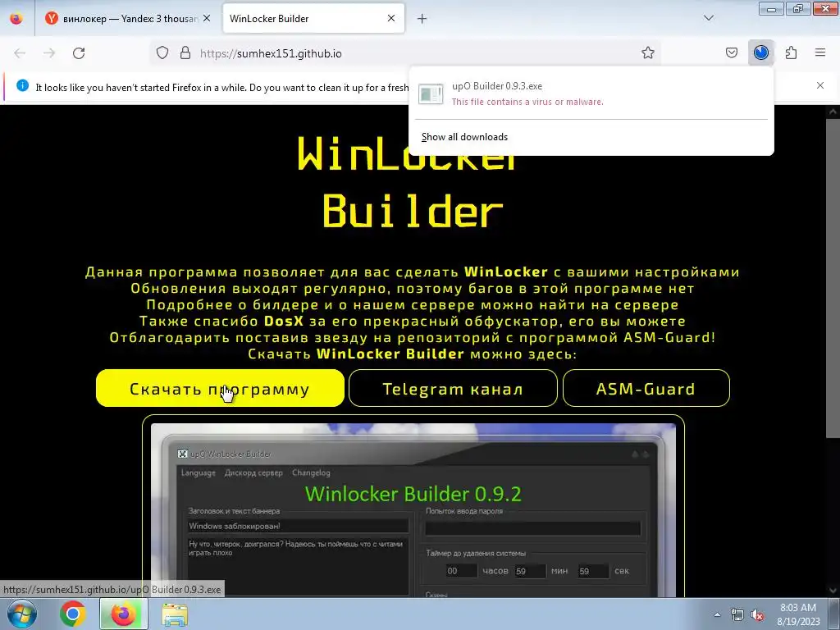The width and height of the screenshot is (840, 630).
Task: Open Windows Explorer from the taskbar
Action: pyautogui.click(x=175, y=614)
